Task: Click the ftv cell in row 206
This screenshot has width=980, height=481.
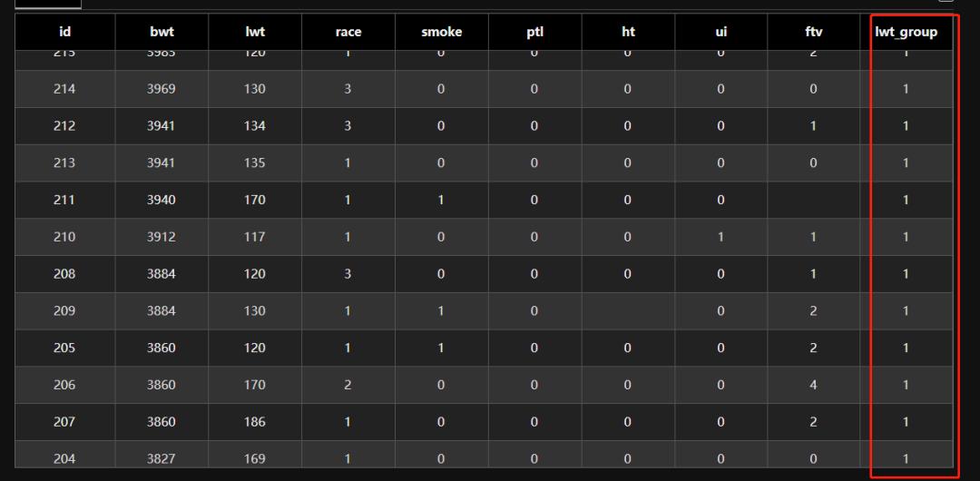Action: (x=814, y=385)
